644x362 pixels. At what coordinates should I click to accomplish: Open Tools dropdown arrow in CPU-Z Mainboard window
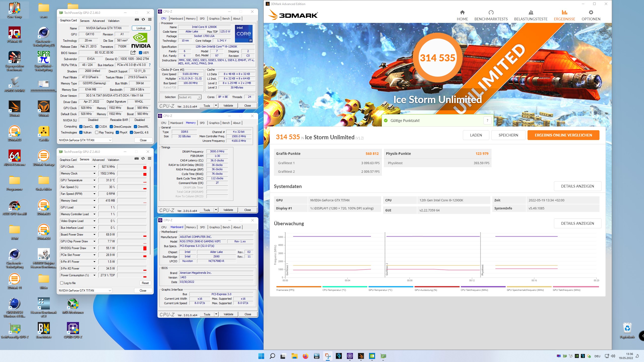click(216, 314)
